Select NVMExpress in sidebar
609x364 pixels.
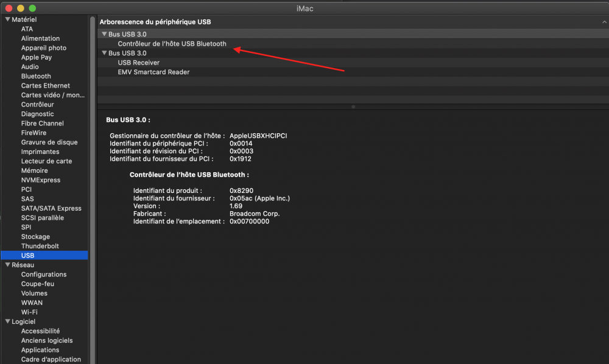click(x=40, y=180)
